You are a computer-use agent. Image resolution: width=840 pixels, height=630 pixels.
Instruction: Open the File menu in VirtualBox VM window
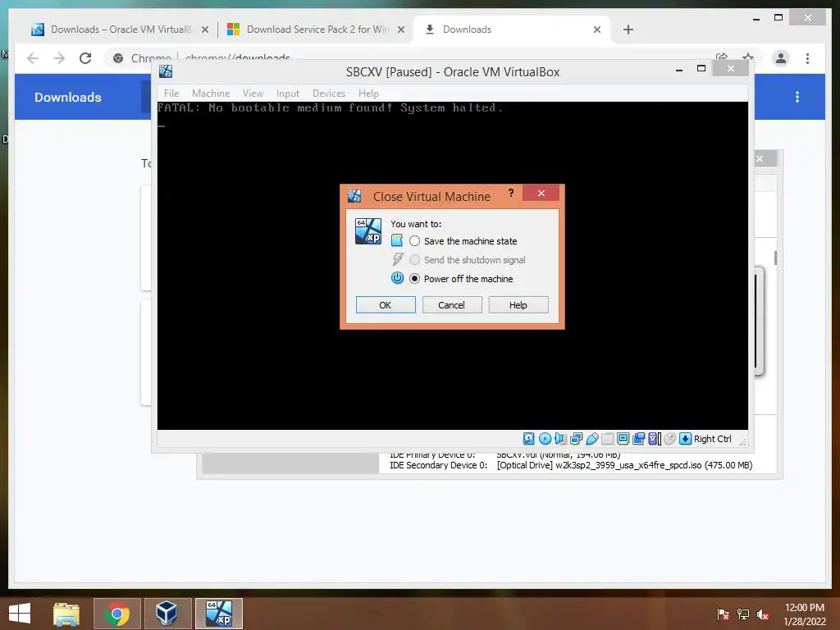click(171, 94)
